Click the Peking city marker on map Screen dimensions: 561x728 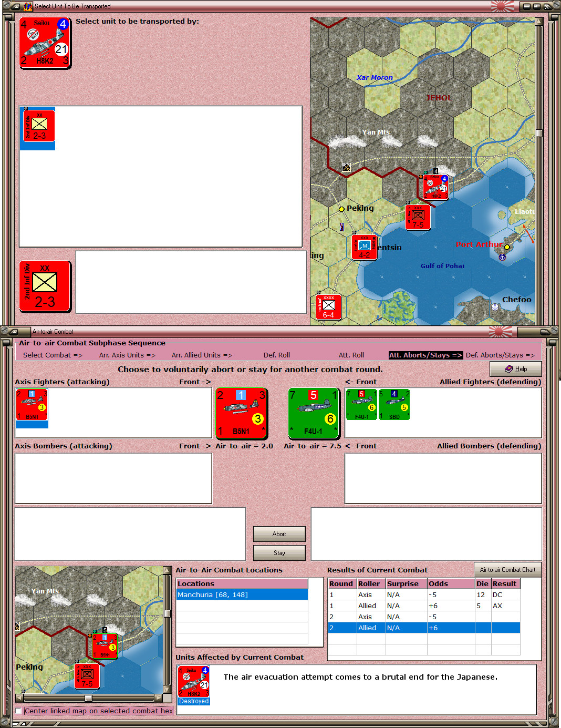[341, 209]
